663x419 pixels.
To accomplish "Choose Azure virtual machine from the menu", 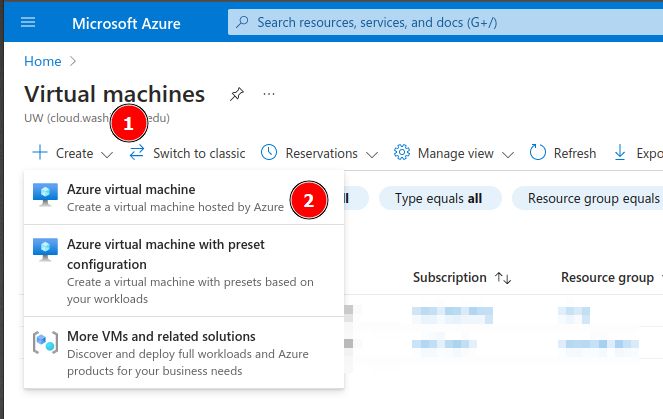I will click(184, 197).
